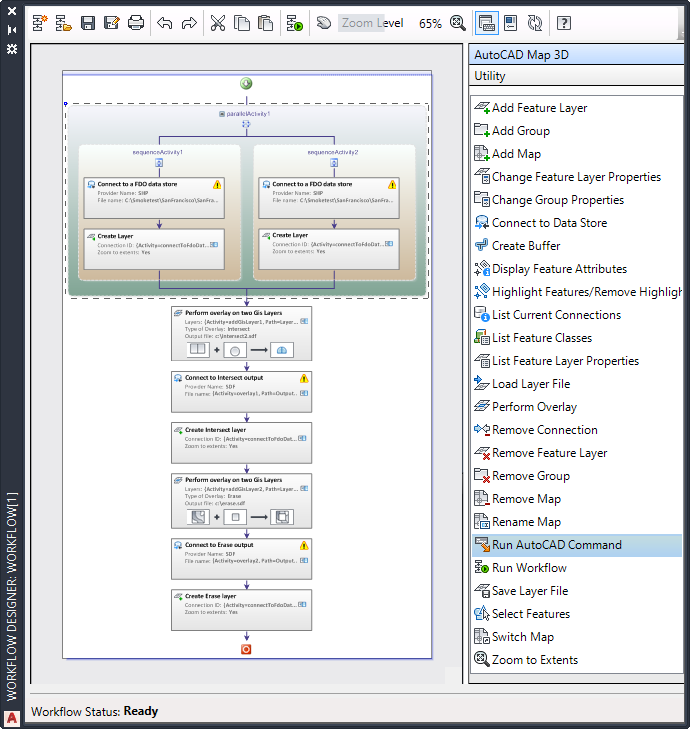Switch to AutoCAD Map 3D tab
The height and width of the screenshot is (729, 690).
click(x=576, y=55)
